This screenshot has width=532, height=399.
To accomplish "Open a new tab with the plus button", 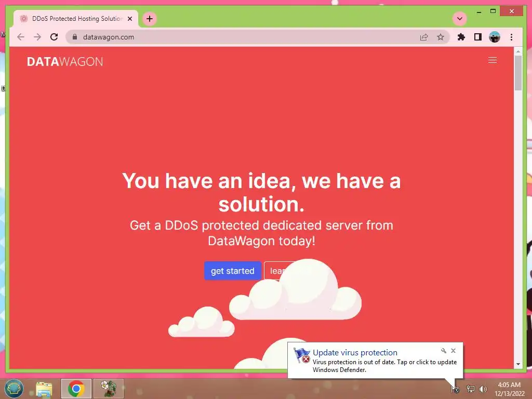I will (150, 19).
